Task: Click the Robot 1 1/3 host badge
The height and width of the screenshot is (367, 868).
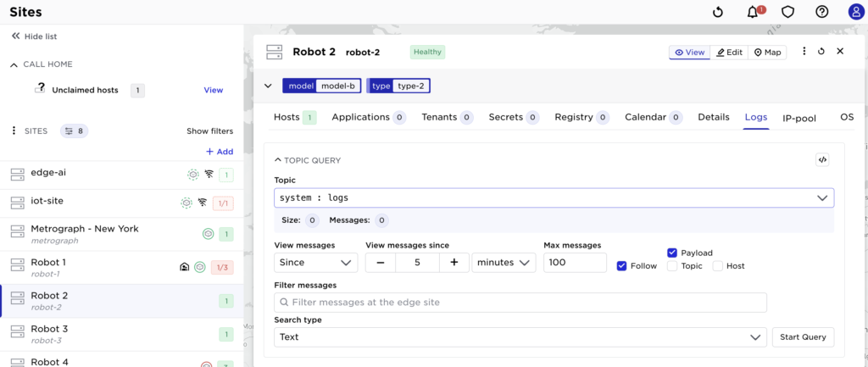Action: (x=222, y=268)
